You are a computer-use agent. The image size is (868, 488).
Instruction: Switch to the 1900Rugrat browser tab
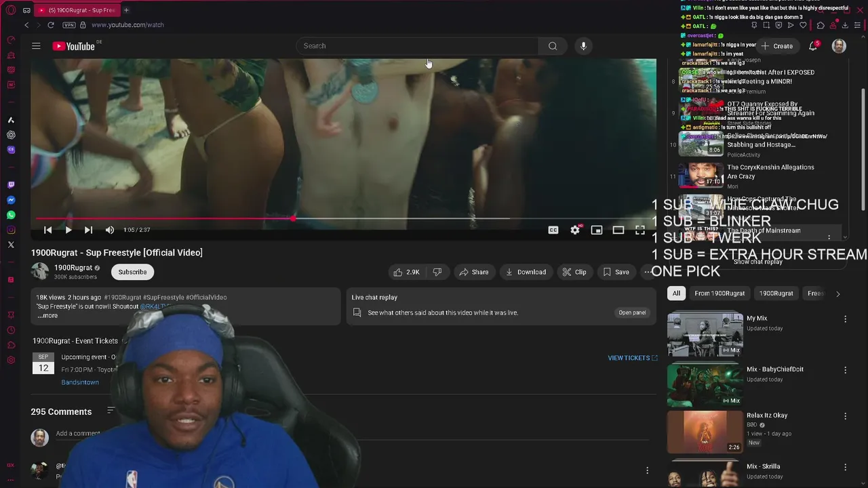point(76,10)
